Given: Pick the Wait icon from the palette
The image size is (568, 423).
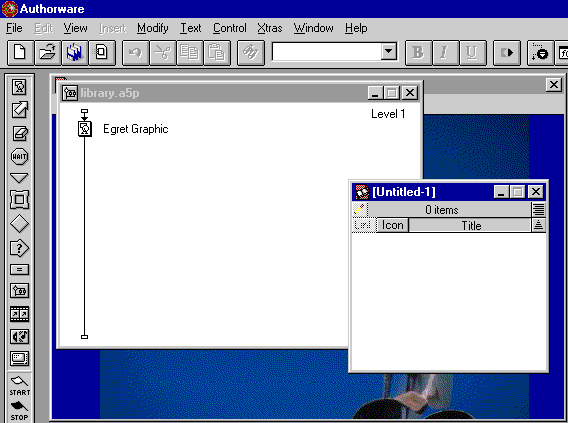Looking at the screenshot, I should click(19, 156).
